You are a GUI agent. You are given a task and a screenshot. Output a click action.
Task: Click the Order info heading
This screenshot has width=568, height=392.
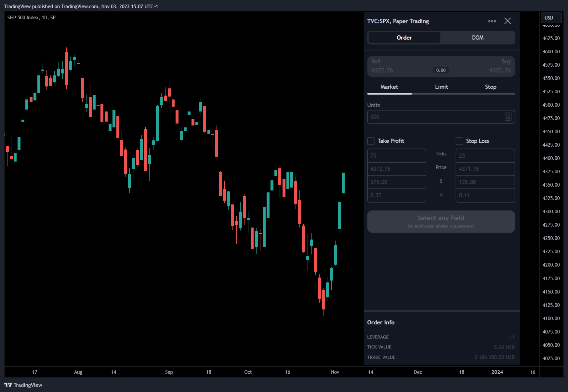pyautogui.click(x=381, y=322)
